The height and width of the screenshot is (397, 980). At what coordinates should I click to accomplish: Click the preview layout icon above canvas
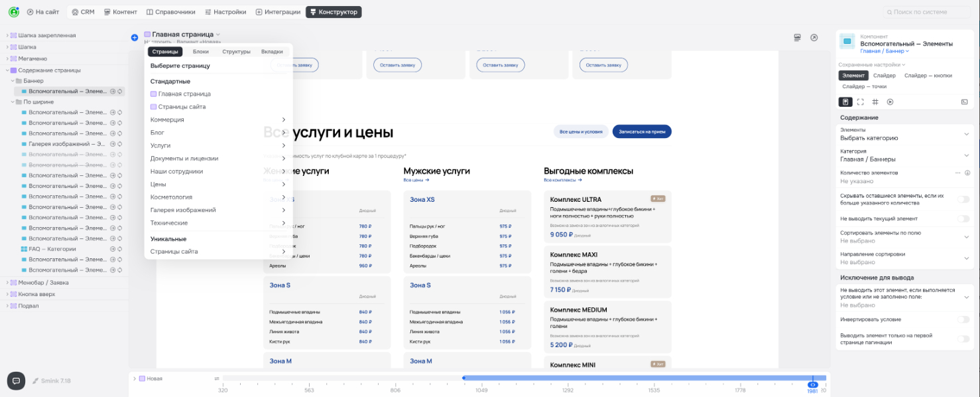[x=798, y=38]
